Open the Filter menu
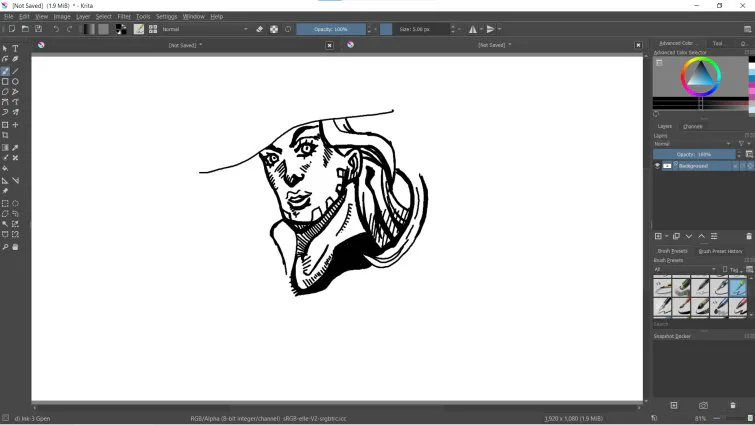This screenshot has height=425, width=755. 124,16
